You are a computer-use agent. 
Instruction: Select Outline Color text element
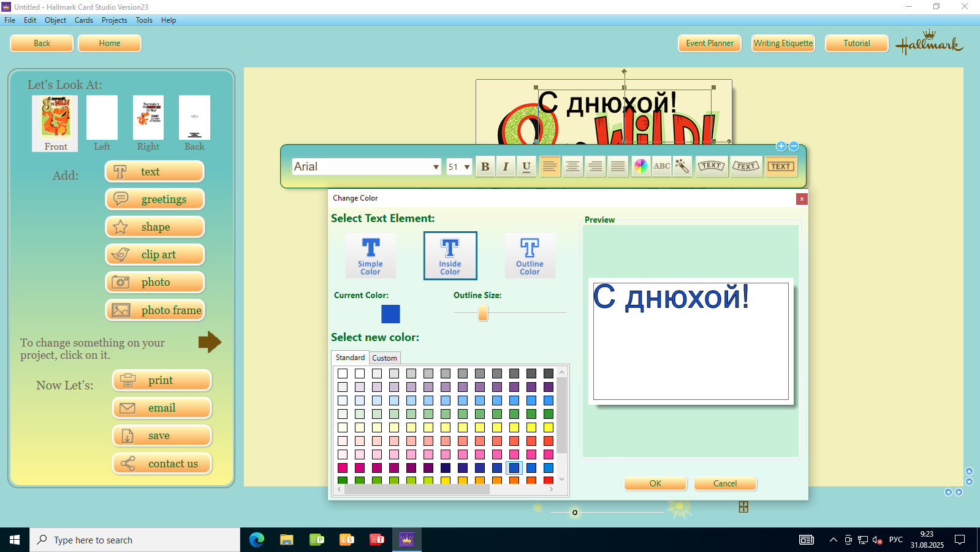[530, 256]
